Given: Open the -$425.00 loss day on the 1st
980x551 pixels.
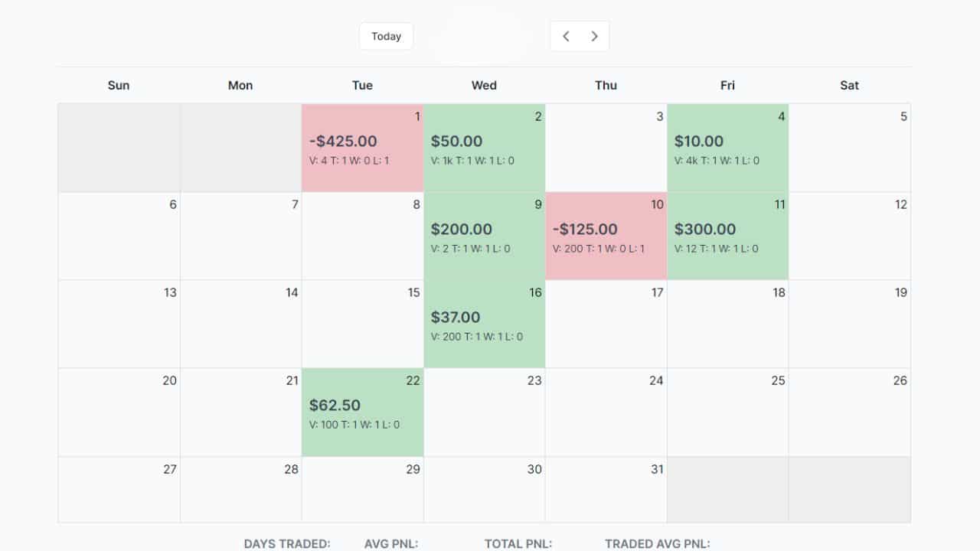Looking at the screenshot, I should click(362, 148).
